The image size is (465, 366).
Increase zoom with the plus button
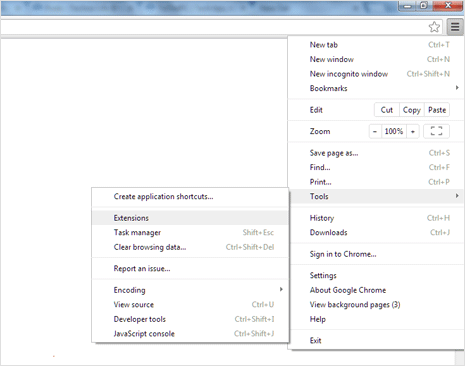(x=413, y=131)
